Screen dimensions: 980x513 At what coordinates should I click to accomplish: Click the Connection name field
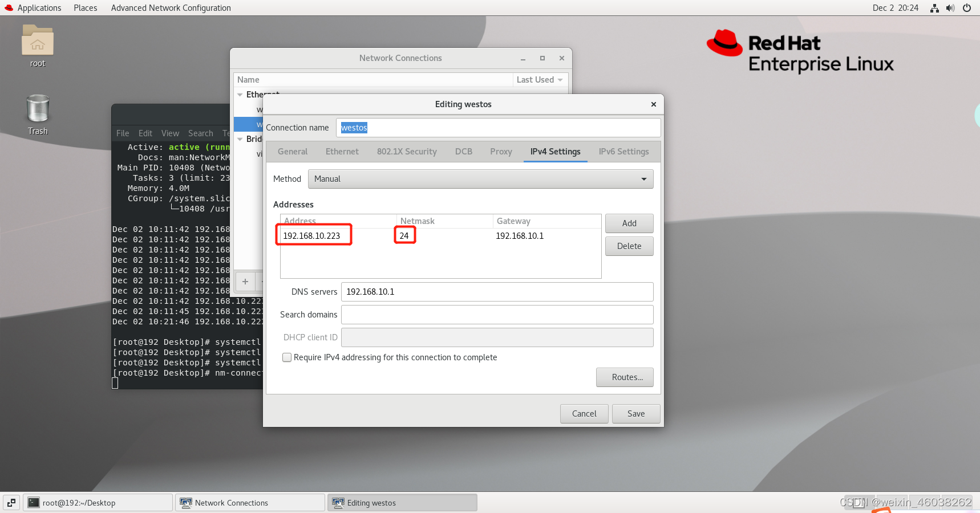coord(499,128)
